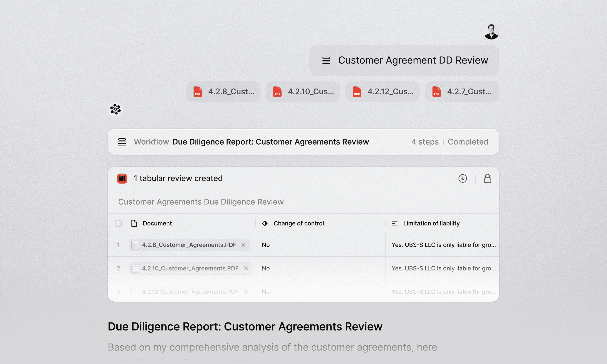Open the 4.2.10_Cus... PDF attachment chip

[x=303, y=92]
